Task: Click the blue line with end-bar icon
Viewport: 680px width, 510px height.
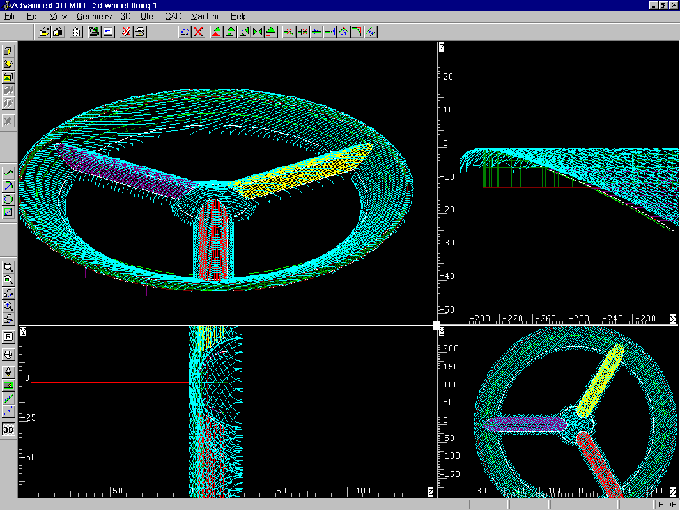Action: click(x=330, y=32)
